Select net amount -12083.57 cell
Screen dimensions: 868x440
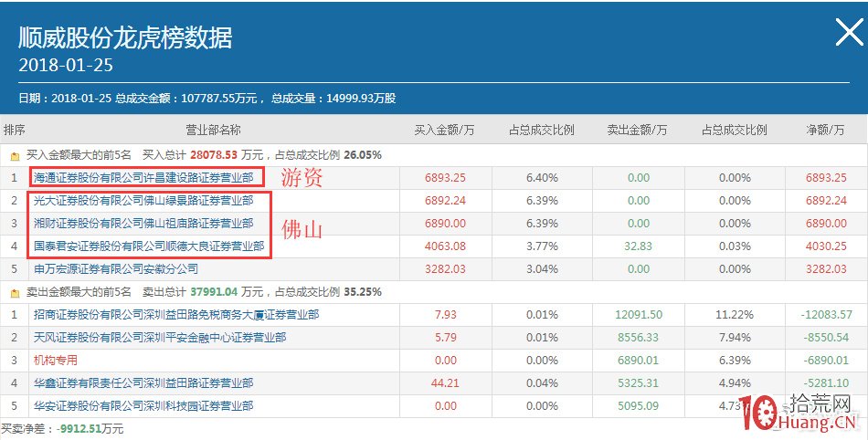pos(827,315)
